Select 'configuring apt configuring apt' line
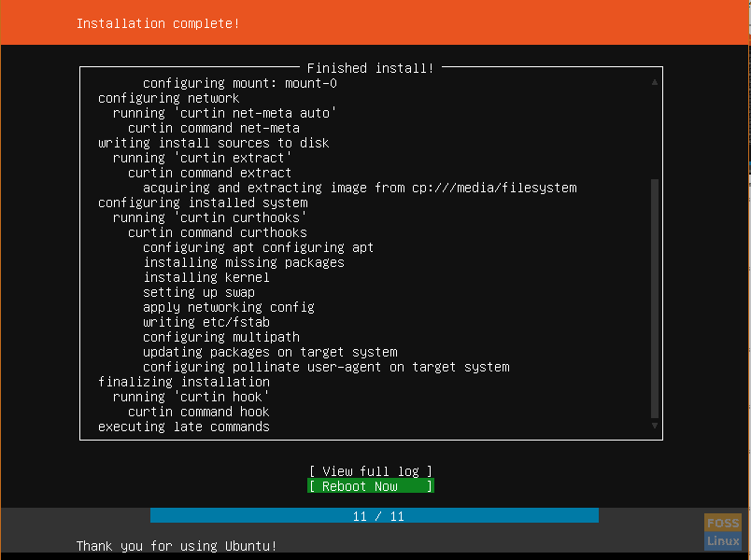 click(x=258, y=247)
